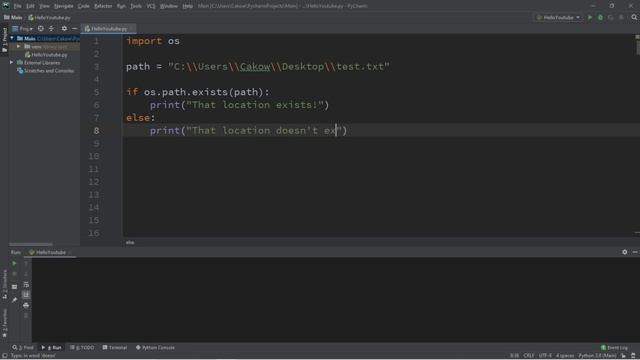Click HelloYoutube.py in navigation breadcrumb

pos(49,18)
